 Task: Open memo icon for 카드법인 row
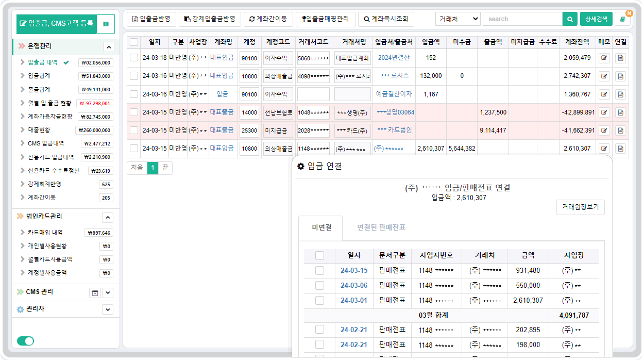point(604,130)
